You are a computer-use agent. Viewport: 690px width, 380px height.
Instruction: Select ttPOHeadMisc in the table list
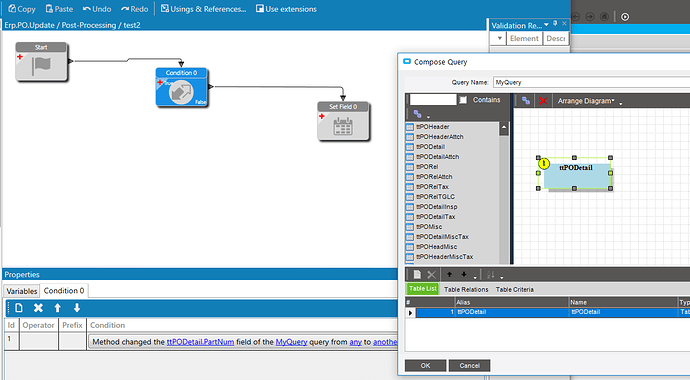[437, 247]
